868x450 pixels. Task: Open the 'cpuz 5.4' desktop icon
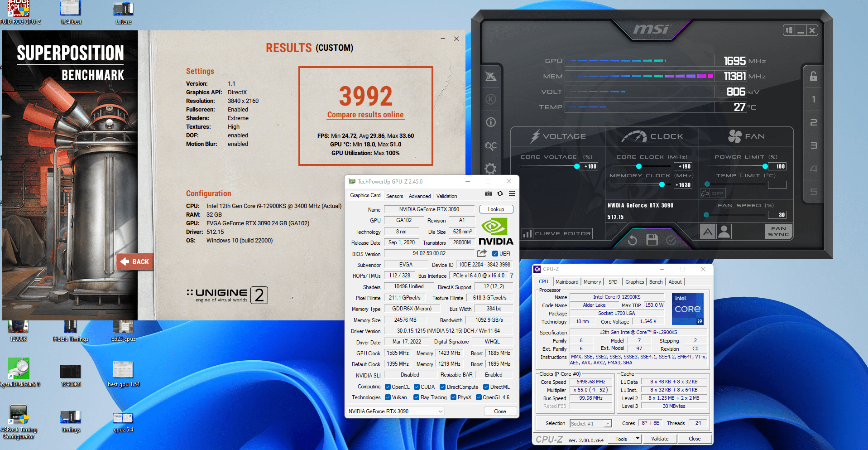click(123, 422)
